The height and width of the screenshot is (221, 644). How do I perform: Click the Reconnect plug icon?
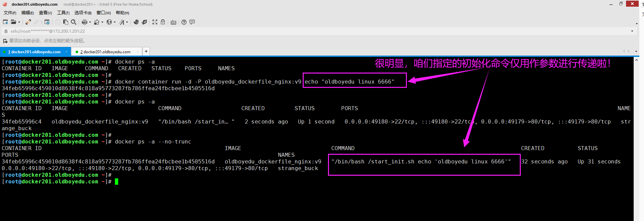(x=28, y=22)
